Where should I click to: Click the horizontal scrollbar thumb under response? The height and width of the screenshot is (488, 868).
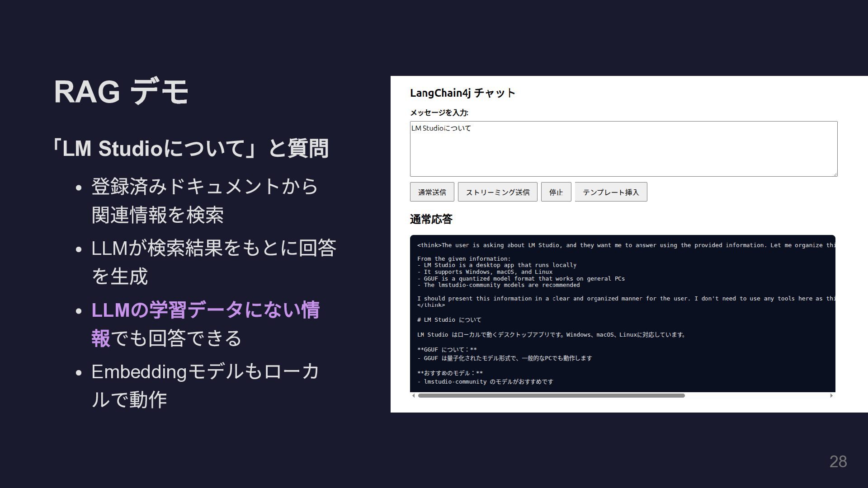point(551,396)
